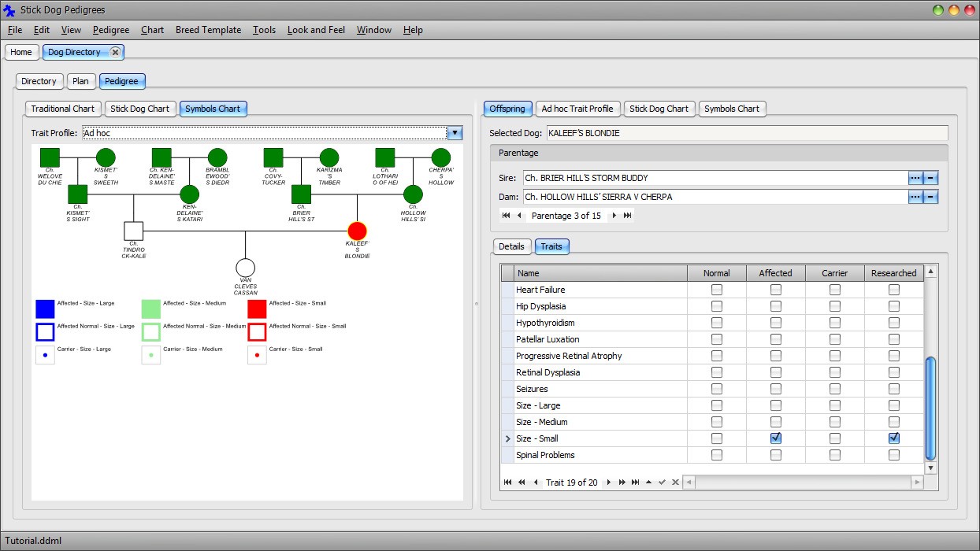This screenshot has height=551, width=980.
Task: Open the Trait Profile dropdown
Action: pos(455,133)
